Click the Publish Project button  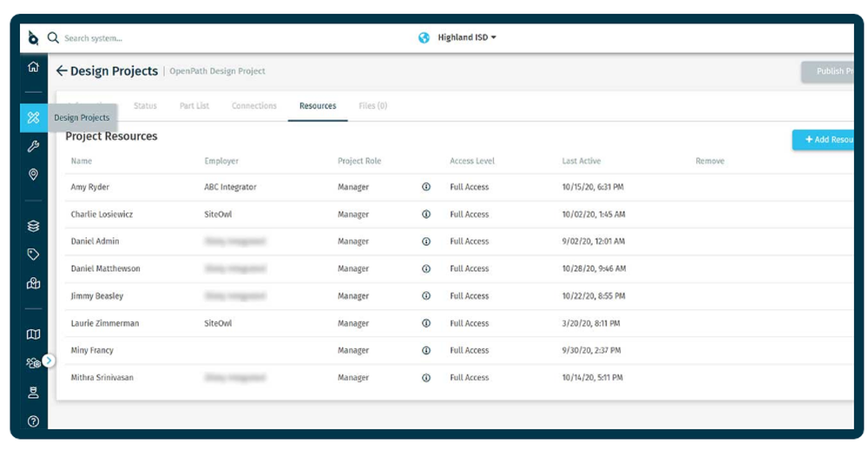click(x=828, y=71)
